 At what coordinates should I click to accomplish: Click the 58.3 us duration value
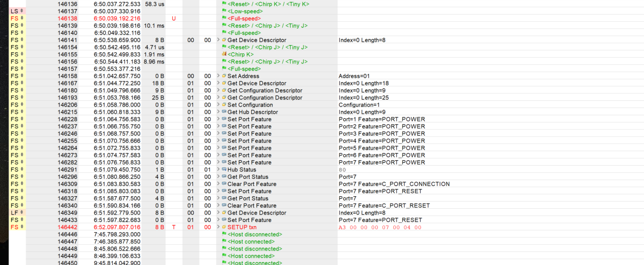click(155, 4)
